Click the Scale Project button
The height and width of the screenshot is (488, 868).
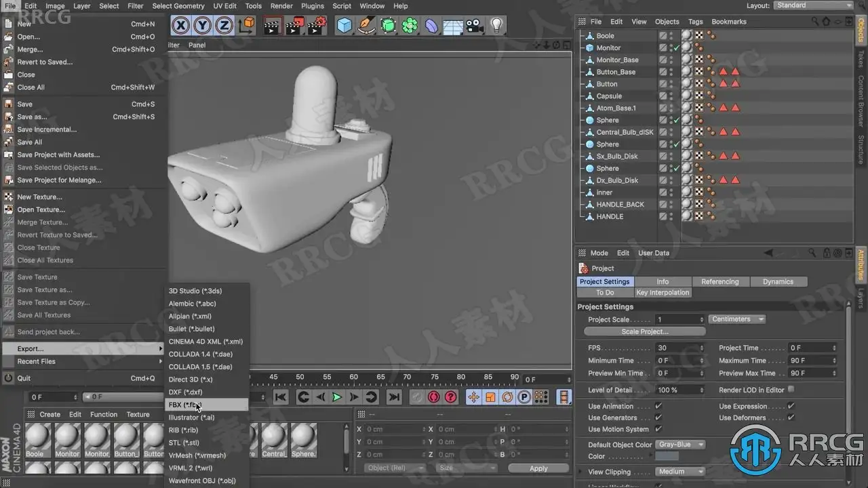[645, 331]
